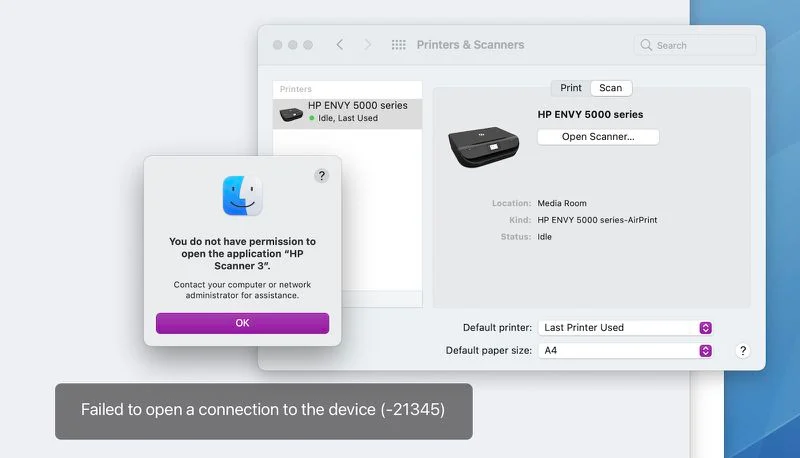This screenshot has height=458, width=800.
Task: Switch to the Scan tab
Action: (x=611, y=88)
